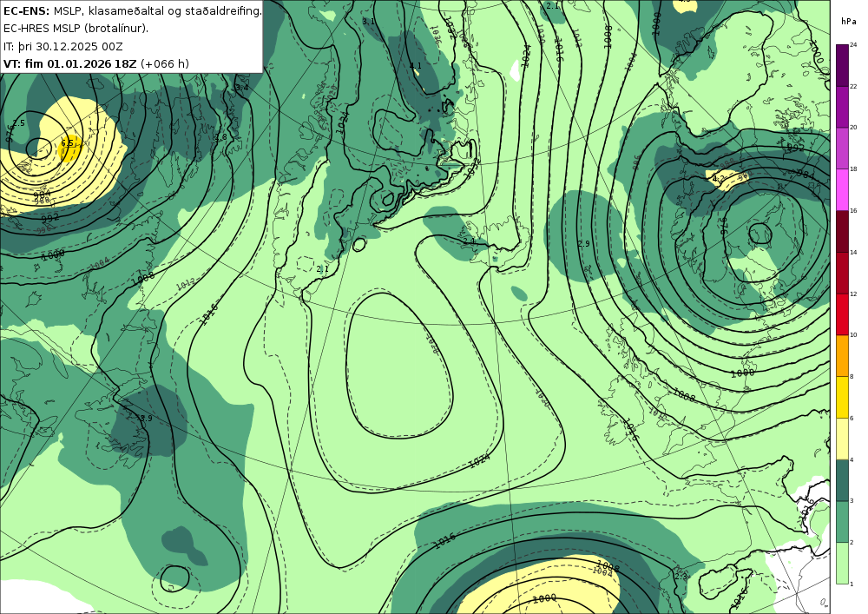Screen dimensions: 868x614
Task: Click the legend tick label '6'
Action: pos(852,418)
